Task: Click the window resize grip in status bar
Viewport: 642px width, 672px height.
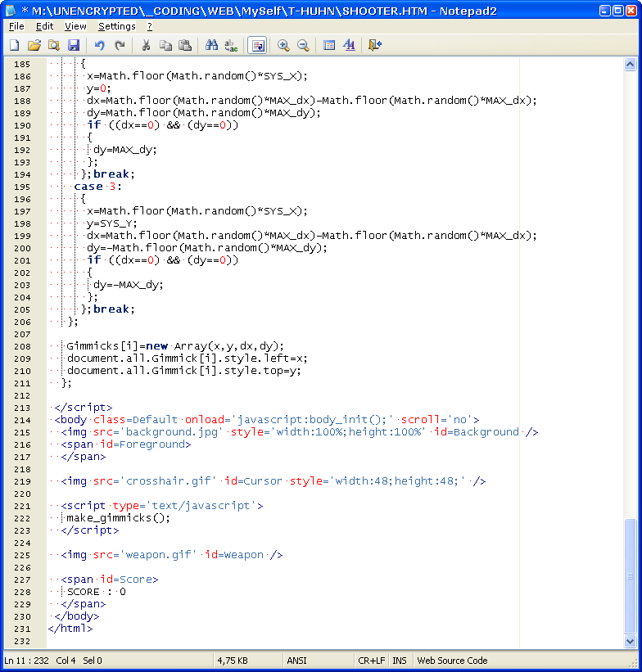Action: 633,662
